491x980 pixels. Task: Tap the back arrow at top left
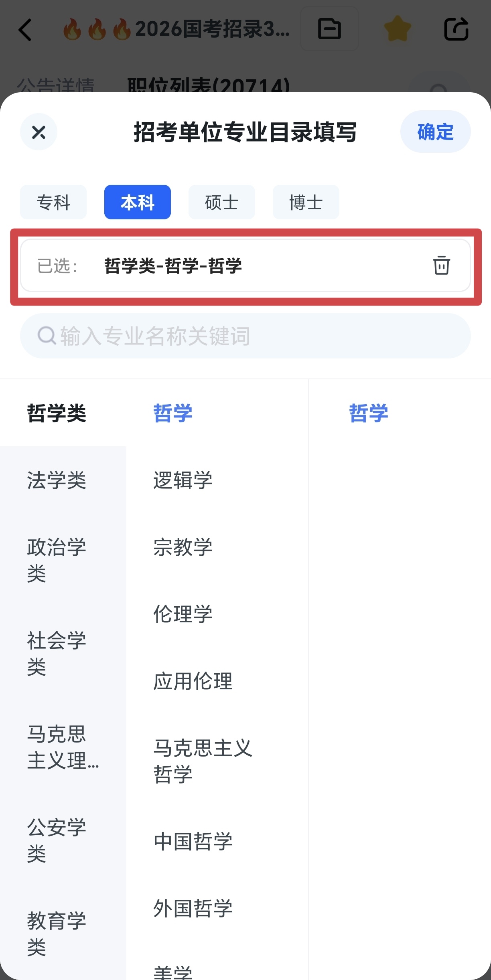click(25, 30)
